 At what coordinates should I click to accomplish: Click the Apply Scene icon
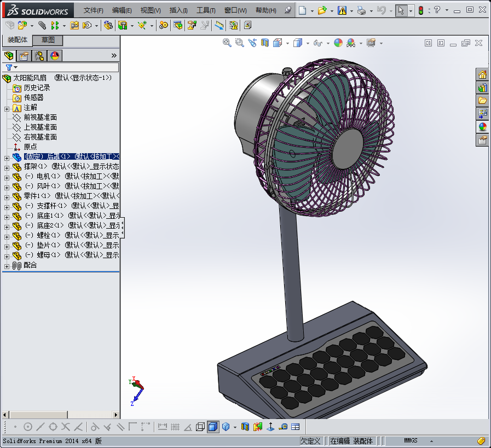pos(351,43)
